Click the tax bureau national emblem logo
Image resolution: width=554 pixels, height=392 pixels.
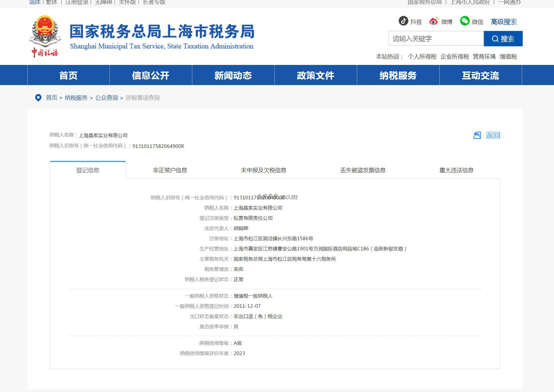45,36
